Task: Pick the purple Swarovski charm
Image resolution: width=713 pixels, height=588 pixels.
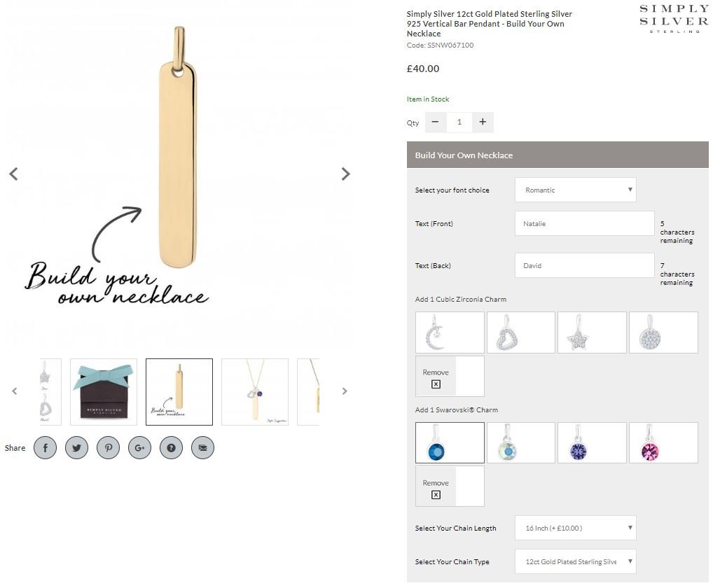Action: click(x=592, y=442)
